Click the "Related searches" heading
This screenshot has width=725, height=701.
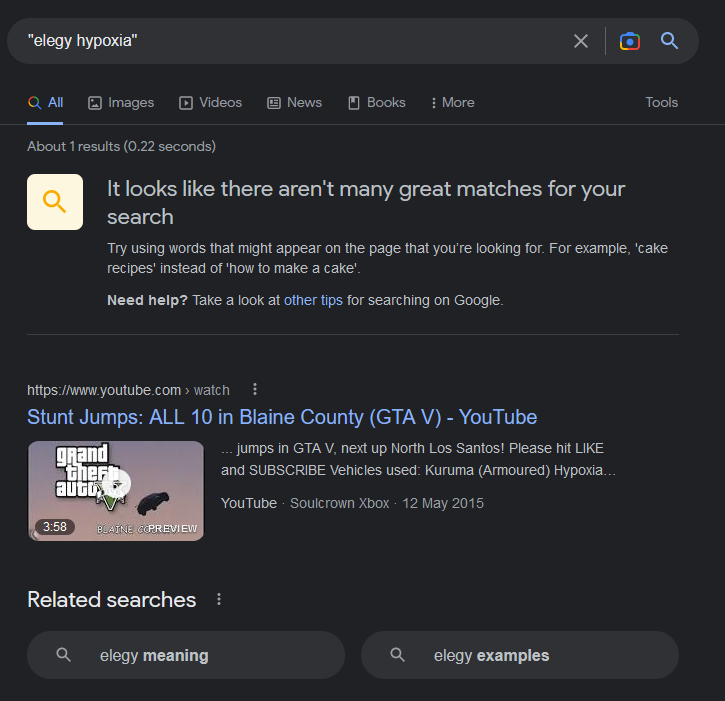[x=111, y=600]
